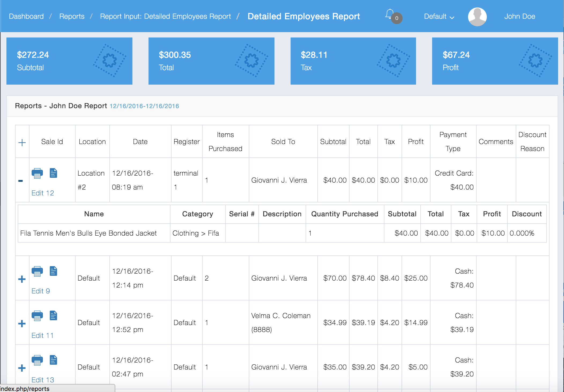Viewport: 564px width, 392px height.
Task: Click Edit 9 link
Action: [41, 291]
